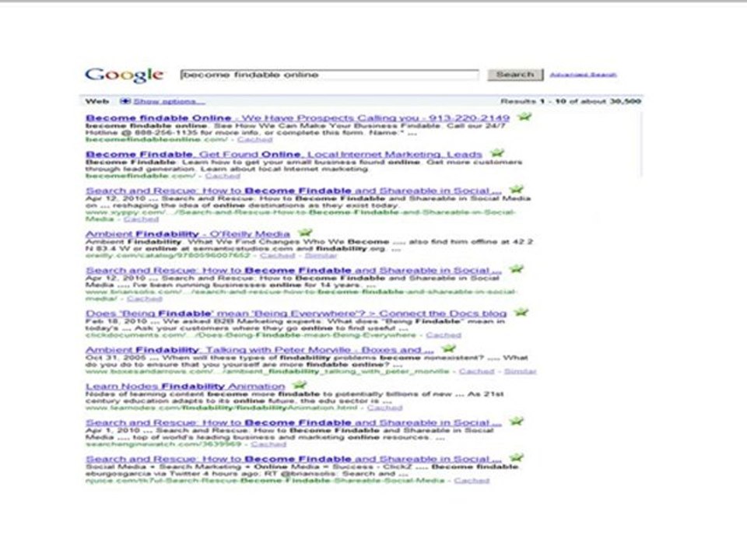Open the 'Search and Rescue' result dated Apr 12 from xyppy.com
This screenshot has width=747, height=560.
click(293, 191)
